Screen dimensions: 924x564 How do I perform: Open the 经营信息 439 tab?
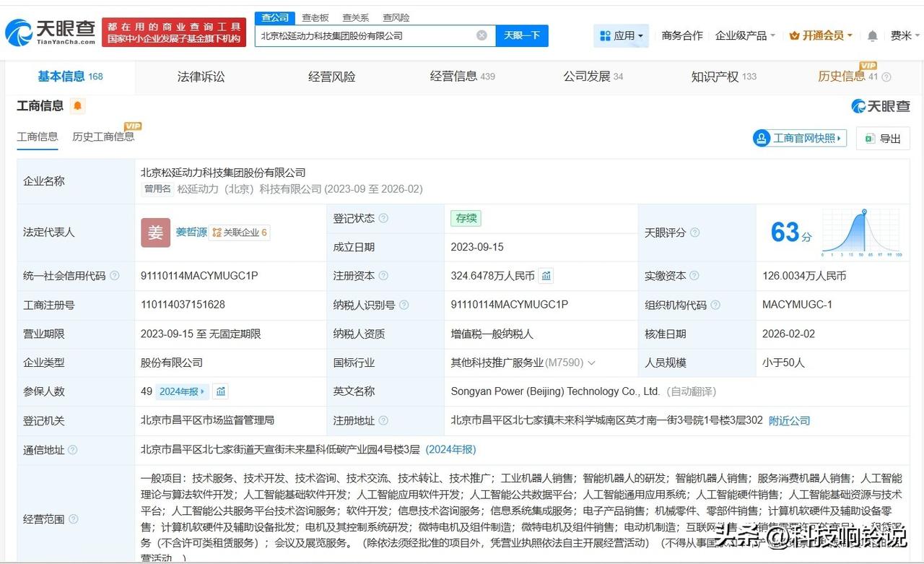coord(463,77)
